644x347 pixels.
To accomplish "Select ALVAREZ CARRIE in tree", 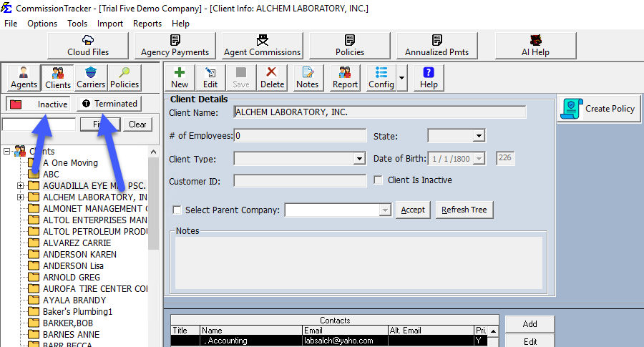I will point(77,243).
